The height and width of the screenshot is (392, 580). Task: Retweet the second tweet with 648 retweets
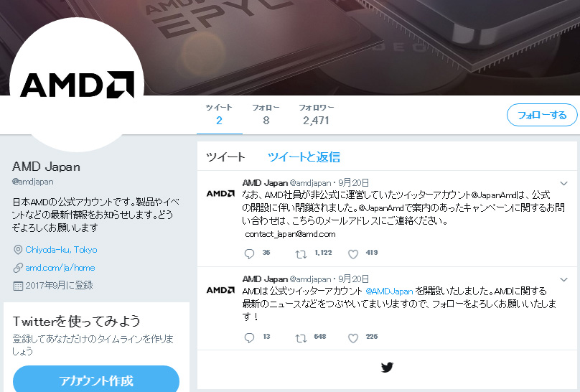301,338
